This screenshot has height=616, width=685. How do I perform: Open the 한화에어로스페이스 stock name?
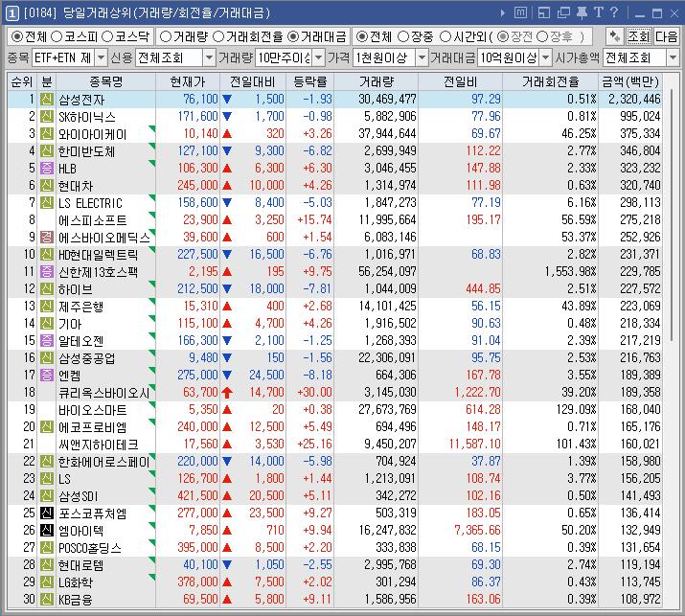tap(104, 462)
